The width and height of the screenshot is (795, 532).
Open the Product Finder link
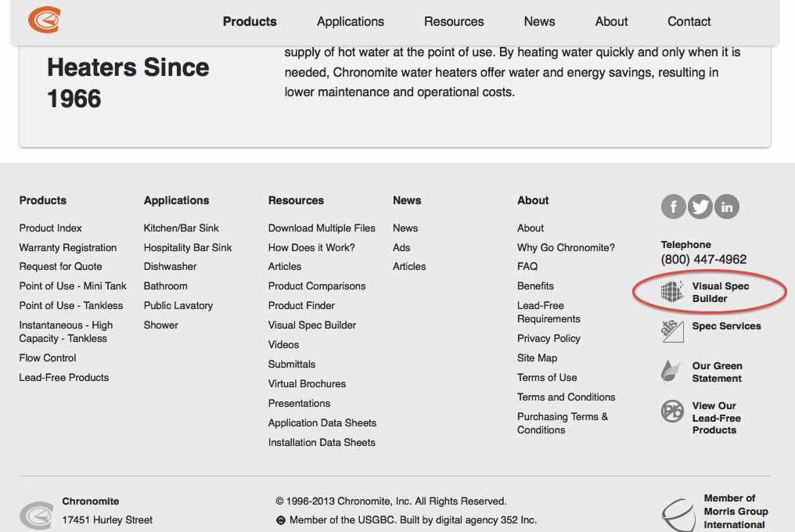click(301, 305)
